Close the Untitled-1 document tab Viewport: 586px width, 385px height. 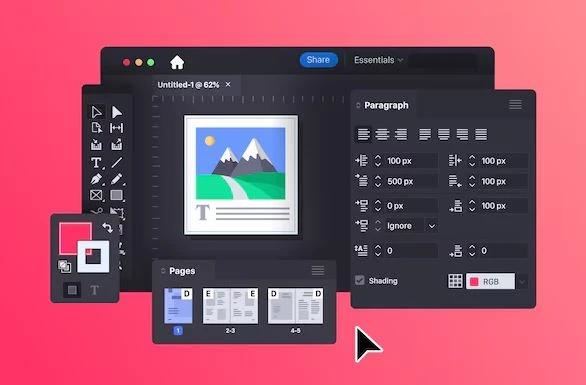pos(228,85)
